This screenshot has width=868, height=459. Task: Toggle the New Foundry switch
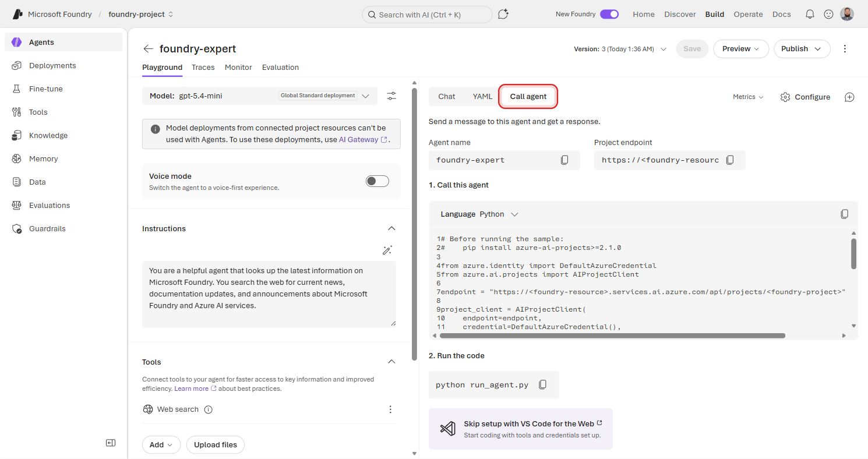click(609, 14)
